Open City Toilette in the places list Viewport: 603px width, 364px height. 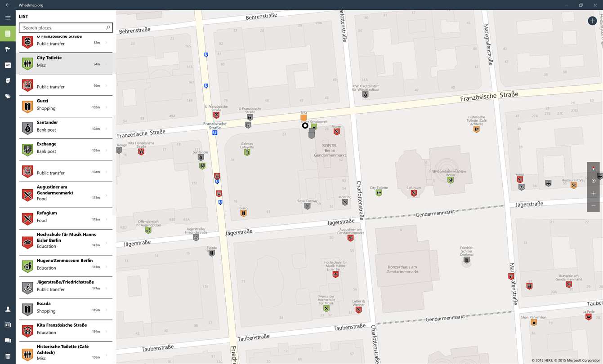[x=66, y=63]
